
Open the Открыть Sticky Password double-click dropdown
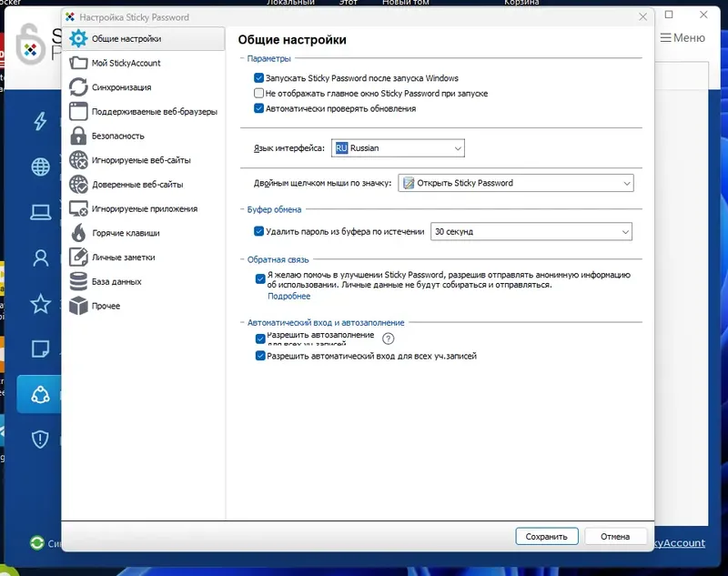tap(515, 183)
